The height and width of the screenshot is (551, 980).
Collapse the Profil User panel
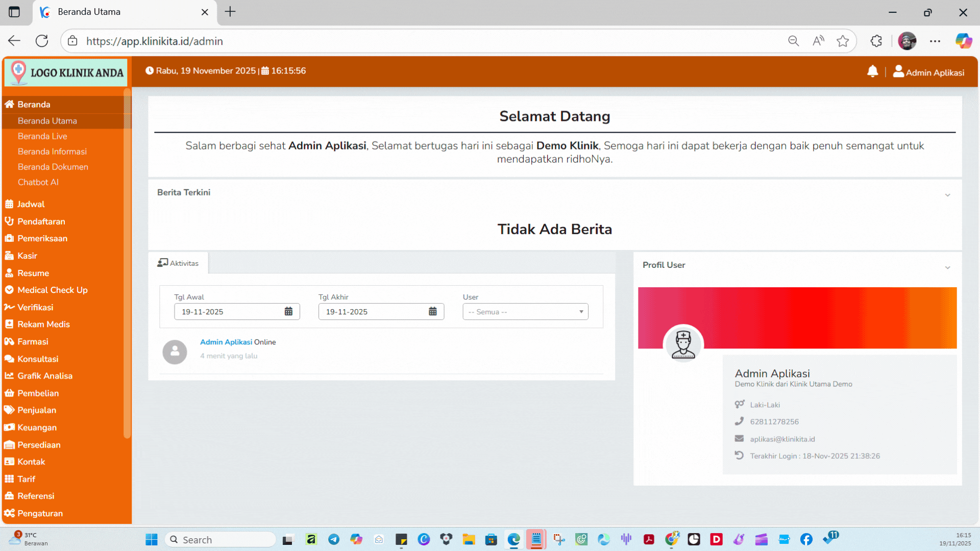(947, 267)
